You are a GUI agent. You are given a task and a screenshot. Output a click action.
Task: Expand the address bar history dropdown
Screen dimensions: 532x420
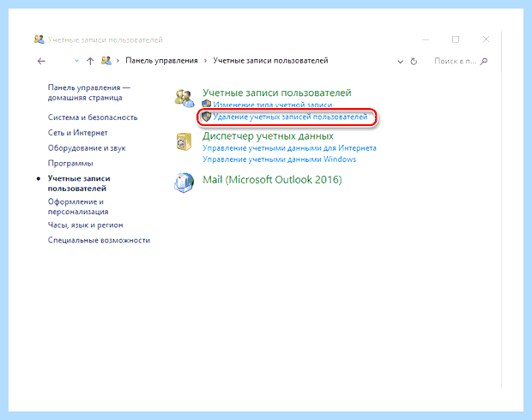[x=401, y=62]
